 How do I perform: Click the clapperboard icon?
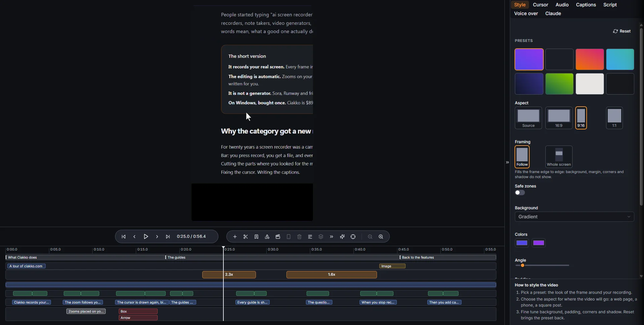[278, 237]
